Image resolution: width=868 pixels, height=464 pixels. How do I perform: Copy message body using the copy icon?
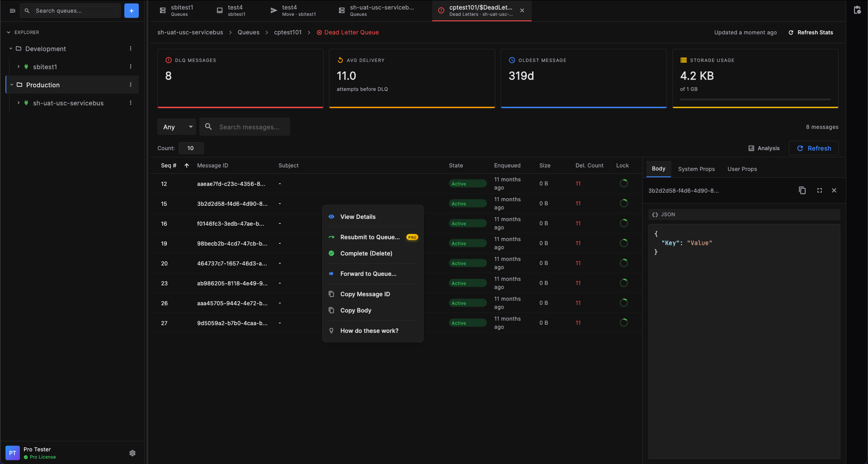pos(802,190)
